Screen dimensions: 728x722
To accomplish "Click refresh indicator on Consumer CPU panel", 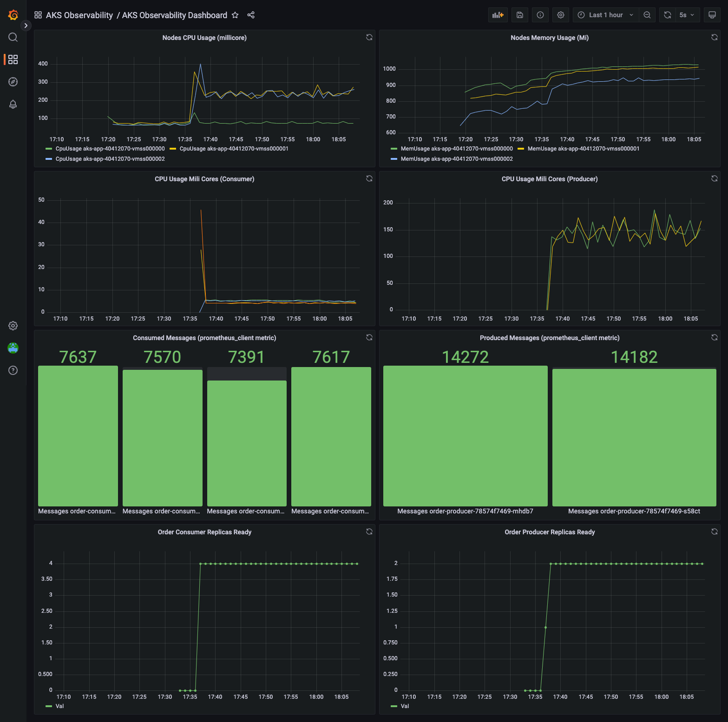I will tap(369, 178).
